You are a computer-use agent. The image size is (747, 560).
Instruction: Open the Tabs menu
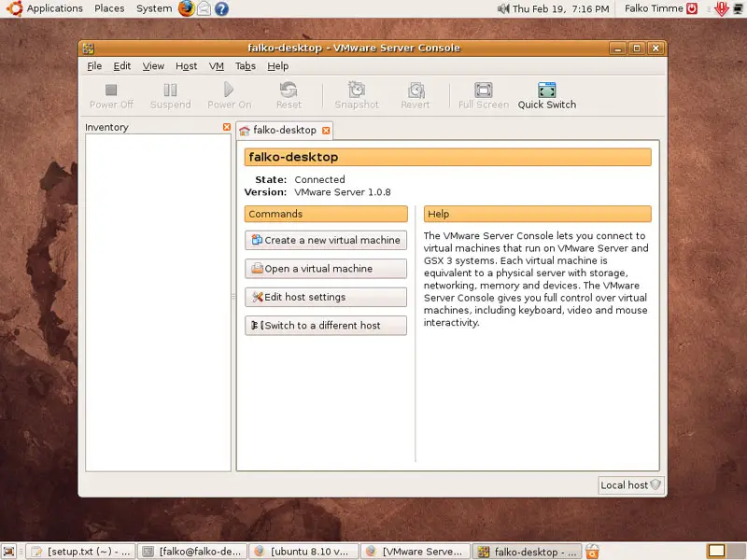(x=246, y=66)
